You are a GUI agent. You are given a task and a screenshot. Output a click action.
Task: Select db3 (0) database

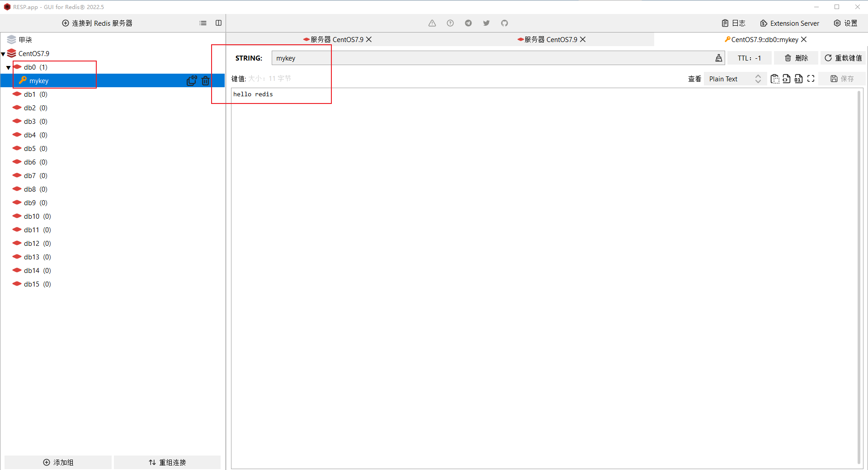[x=36, y=121]
